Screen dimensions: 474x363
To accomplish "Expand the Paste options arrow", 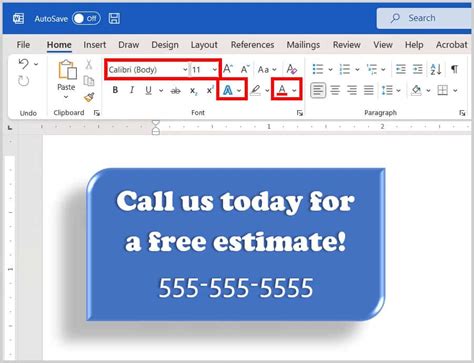I will point(66,97).
